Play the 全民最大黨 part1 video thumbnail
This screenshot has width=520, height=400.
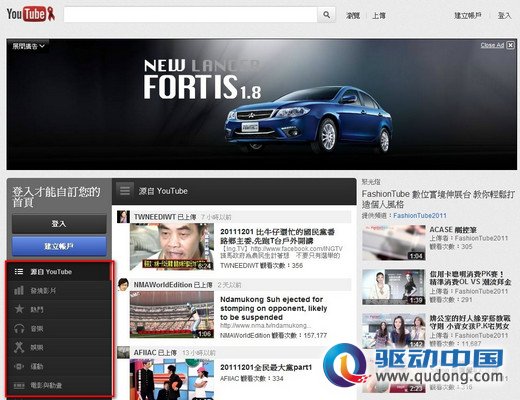pyautogui.click(x=172, y=379)
